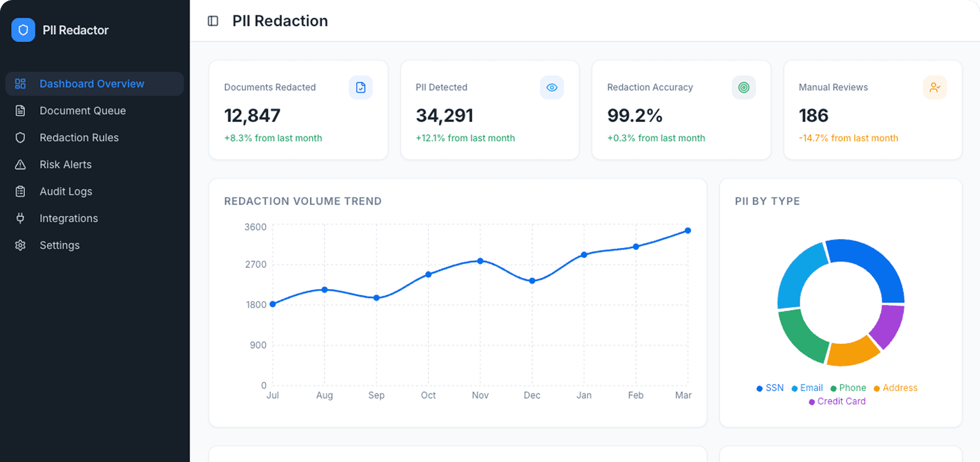Viewport: 980px width, 462px height.
Task: Click the 12,847 Documents Redacted value
Action: coord(252,115)
